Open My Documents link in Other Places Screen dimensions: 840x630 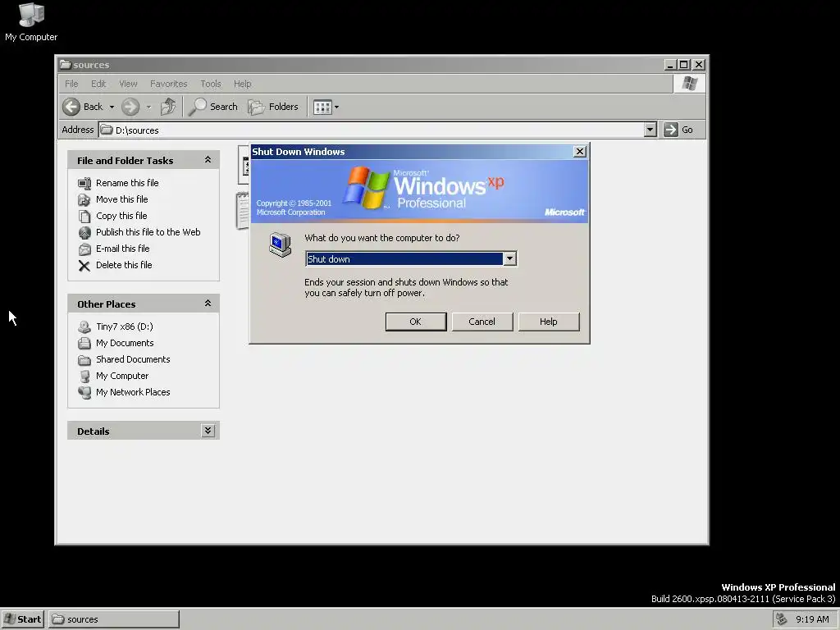coord(125,343)
